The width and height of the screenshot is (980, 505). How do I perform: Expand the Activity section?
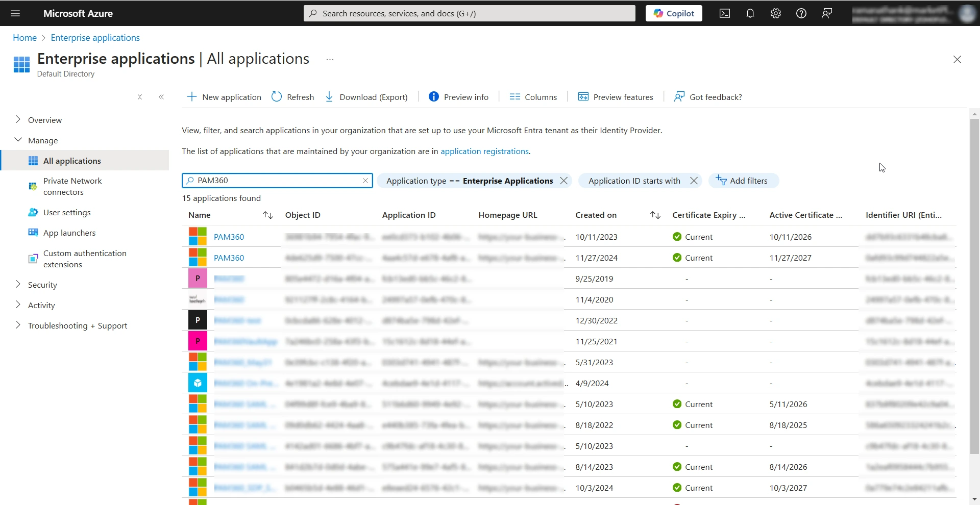click(x=41, y=305)
